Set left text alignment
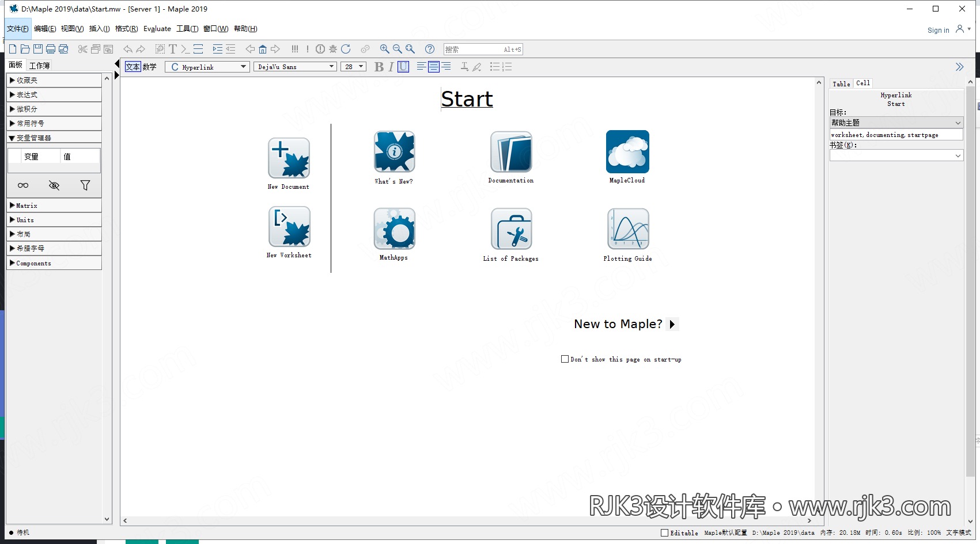This screenshot has height=544, width=980. (421, 67)
